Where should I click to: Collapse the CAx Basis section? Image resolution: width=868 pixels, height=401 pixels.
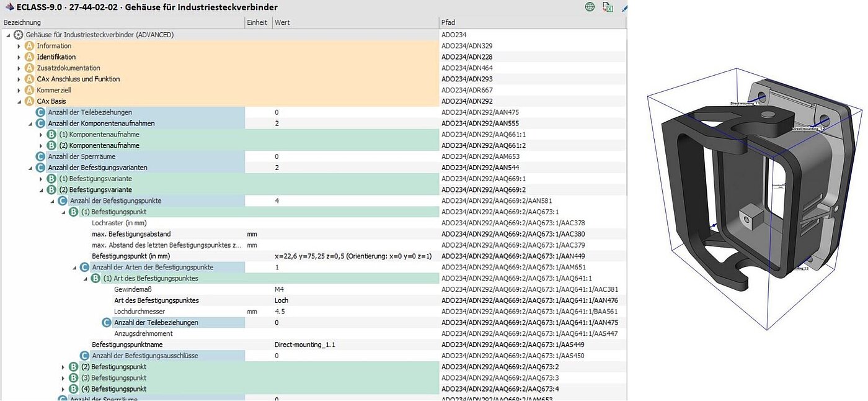pyautogui.click(x=19, y=101)
